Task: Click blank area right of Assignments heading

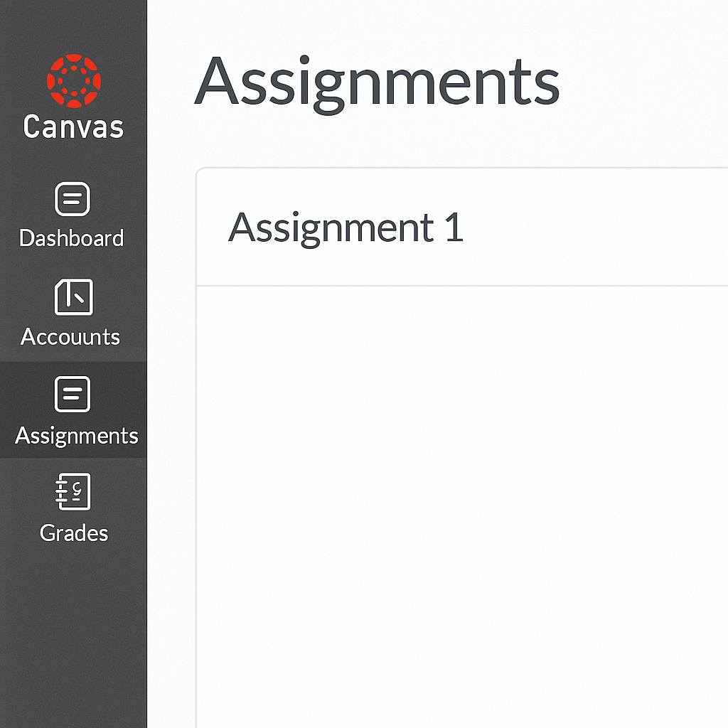Action: 647,82
